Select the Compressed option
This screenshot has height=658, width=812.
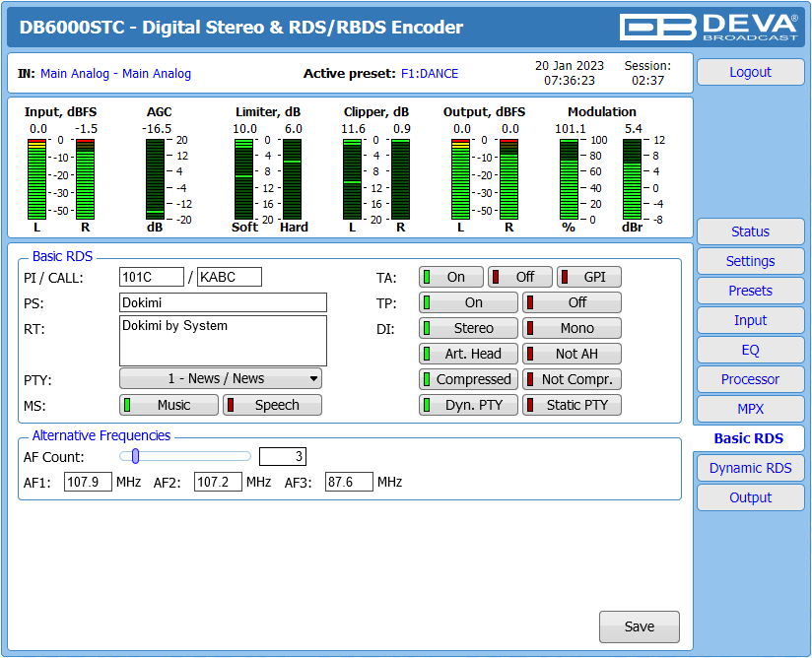click(468, 379)
